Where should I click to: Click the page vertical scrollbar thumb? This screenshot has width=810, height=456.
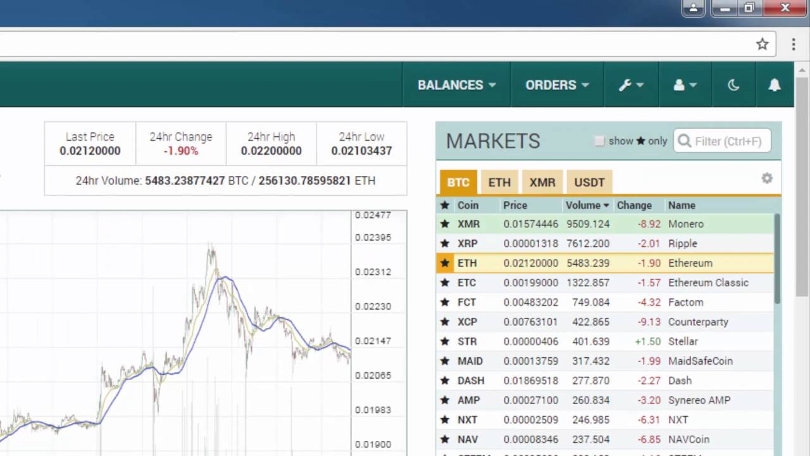pyautogui.click(x=802, y=186)
